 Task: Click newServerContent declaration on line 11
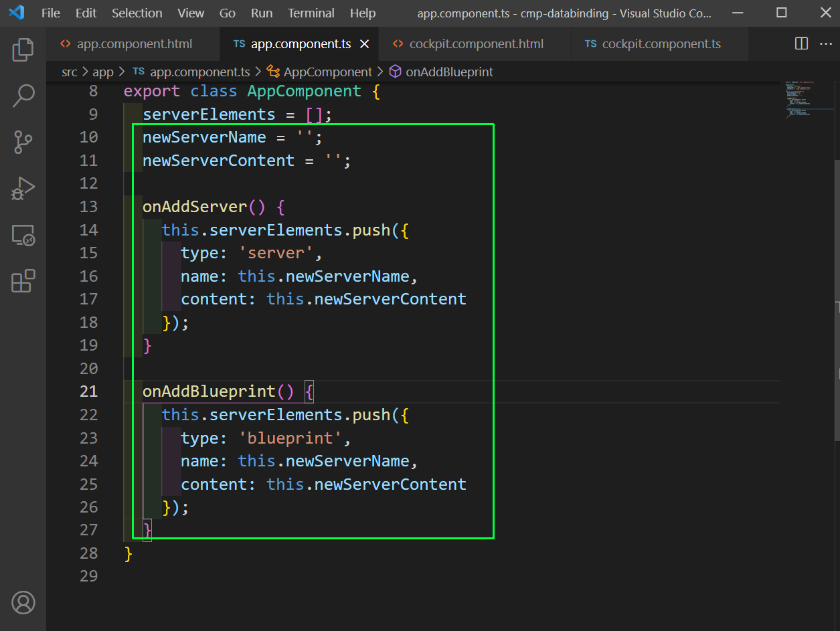click(x=218, y=161)
